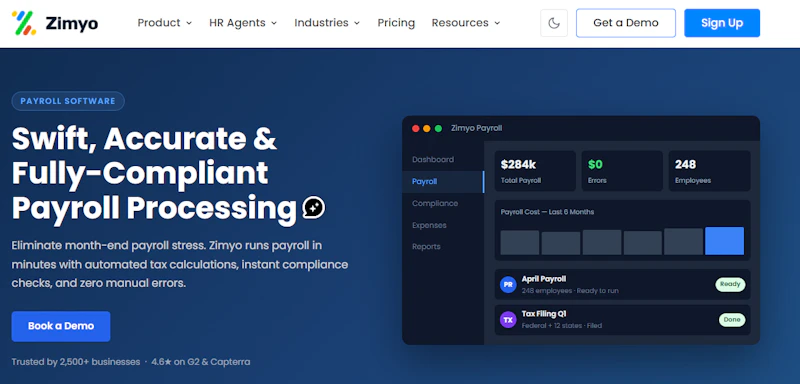800x384 pixels.
Task: Click the green window dot in Zimyo Payroll
Action: 438,129
